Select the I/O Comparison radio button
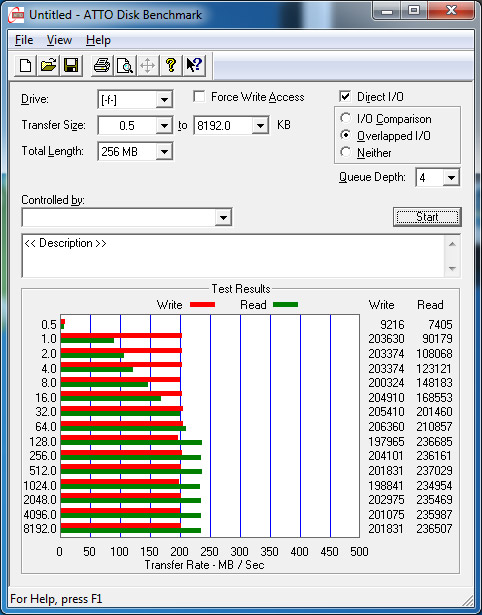482x615 pixels. pos(346,118)
